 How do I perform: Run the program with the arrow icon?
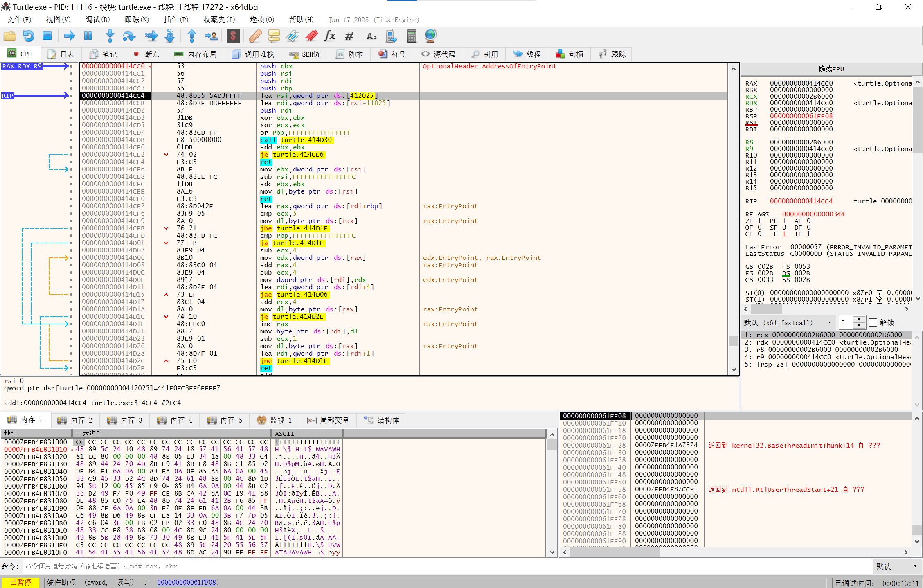point(69,36)
